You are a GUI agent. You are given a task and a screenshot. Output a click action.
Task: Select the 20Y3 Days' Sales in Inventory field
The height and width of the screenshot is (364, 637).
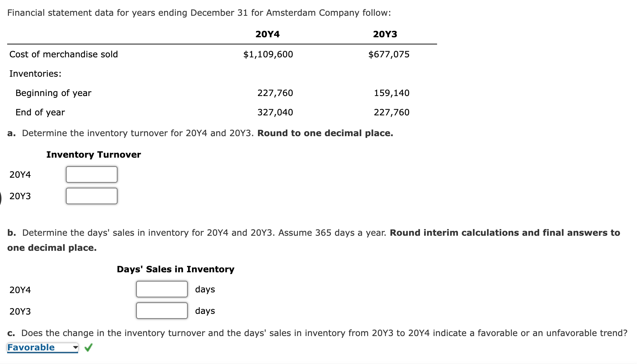pyautogui.click(x=162, y=311)
